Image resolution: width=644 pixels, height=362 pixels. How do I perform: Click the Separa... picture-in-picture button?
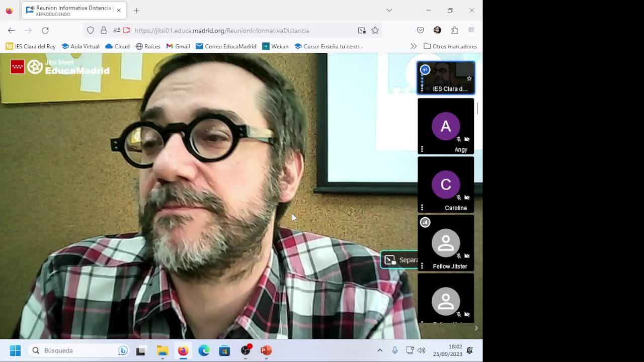click(x=400, y=260)
